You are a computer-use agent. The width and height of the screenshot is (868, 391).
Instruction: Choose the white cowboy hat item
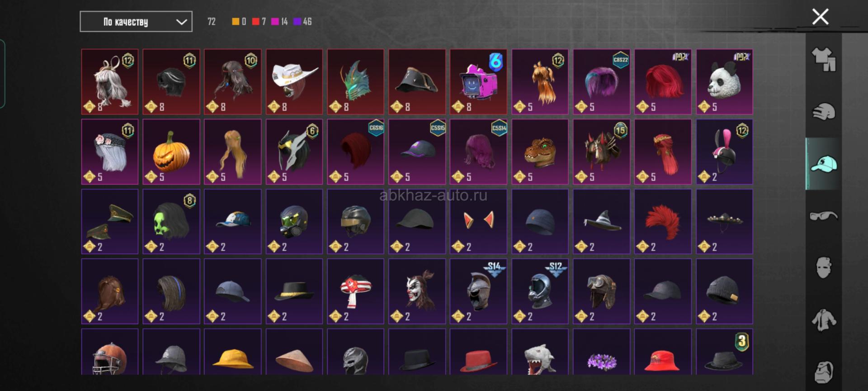point(294,82)
